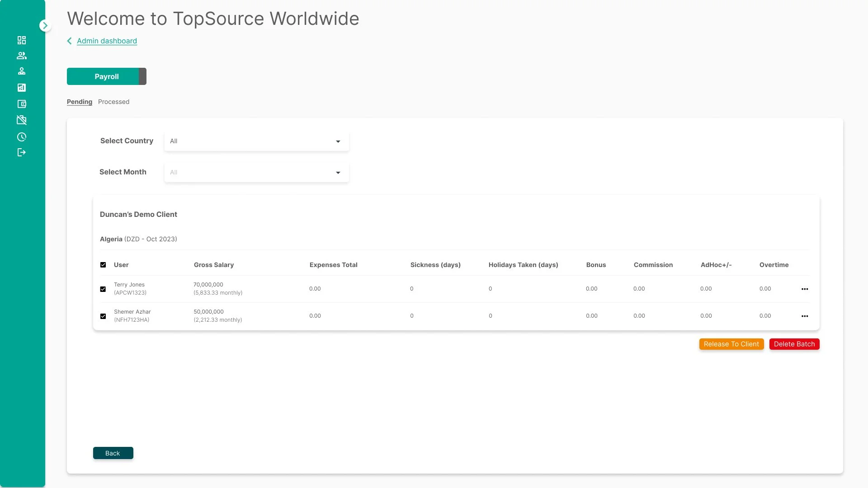This screenshot has height=488, width=868.
Task: Expand the sidebar with the arrow toggle
Action: pyautogui.click(x=45, y=26)
